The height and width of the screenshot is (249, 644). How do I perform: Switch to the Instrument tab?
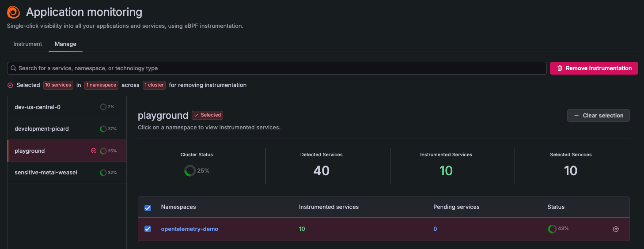click(28, 44)
